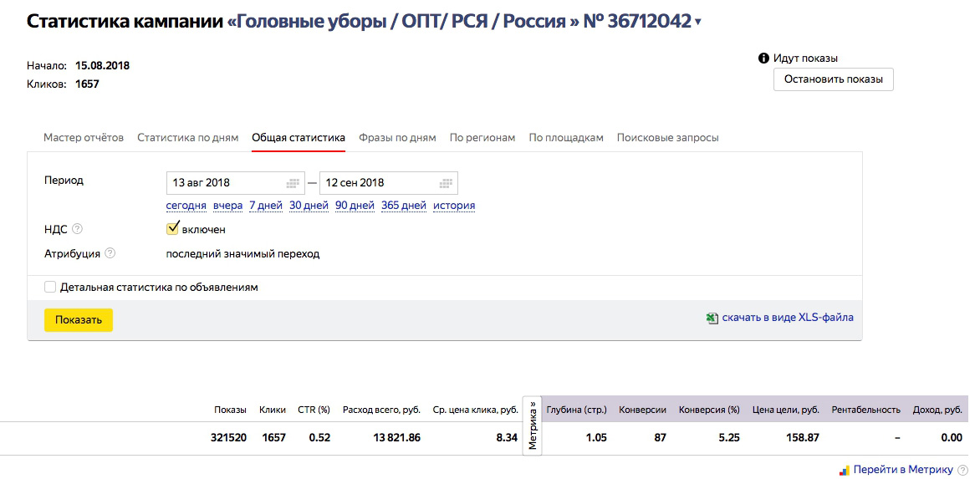980x479 pixels.
Task: Switch to По регионам tab
Action: [482, 137]
